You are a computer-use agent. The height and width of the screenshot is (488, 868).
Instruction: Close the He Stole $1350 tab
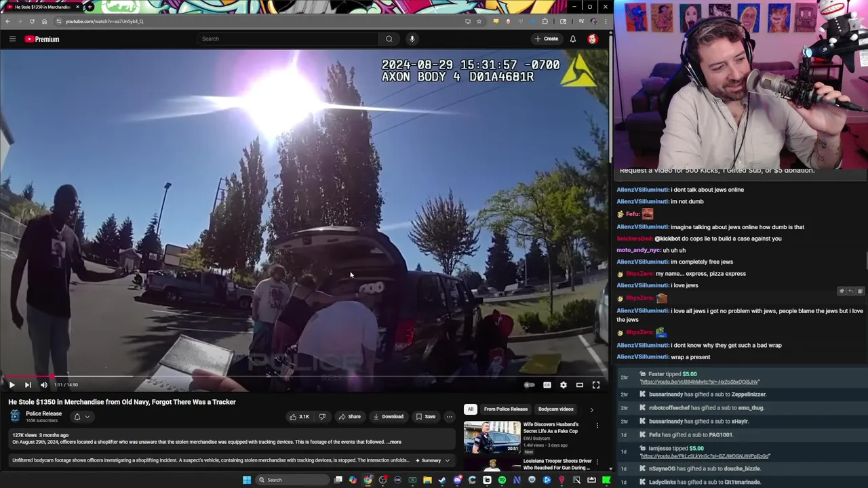[77, 7]
